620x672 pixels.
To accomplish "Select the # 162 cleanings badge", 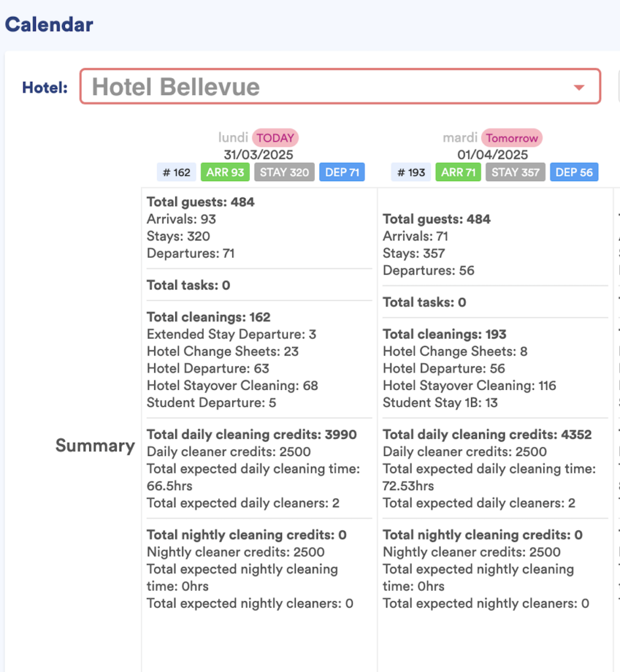I will 176,173.
